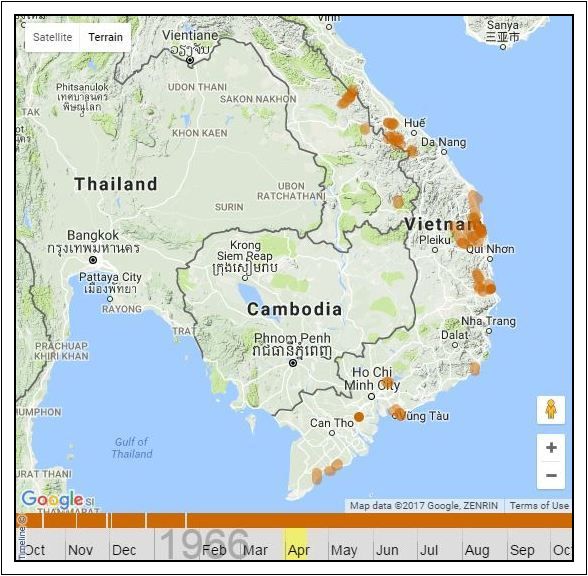588x576 pixels.
Task: Jump to May on the timeline
Action: coord(344,550)
